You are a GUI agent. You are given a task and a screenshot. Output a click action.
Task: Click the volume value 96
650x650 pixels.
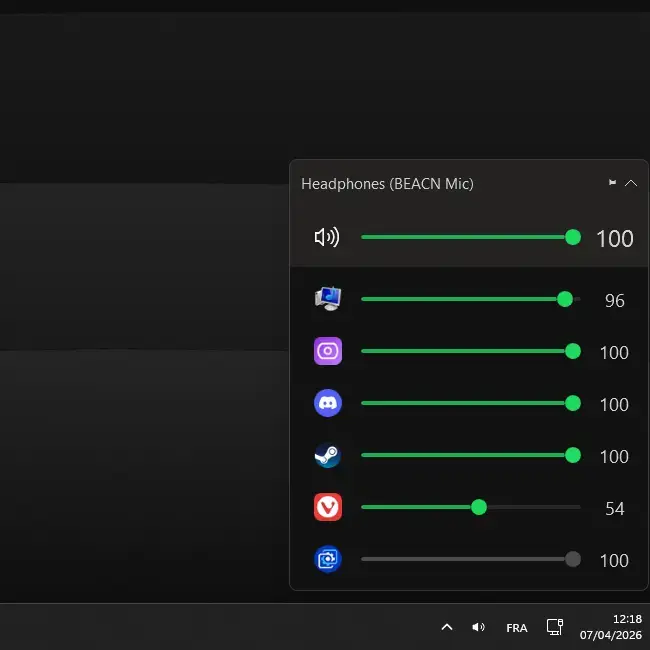point(614,301)
